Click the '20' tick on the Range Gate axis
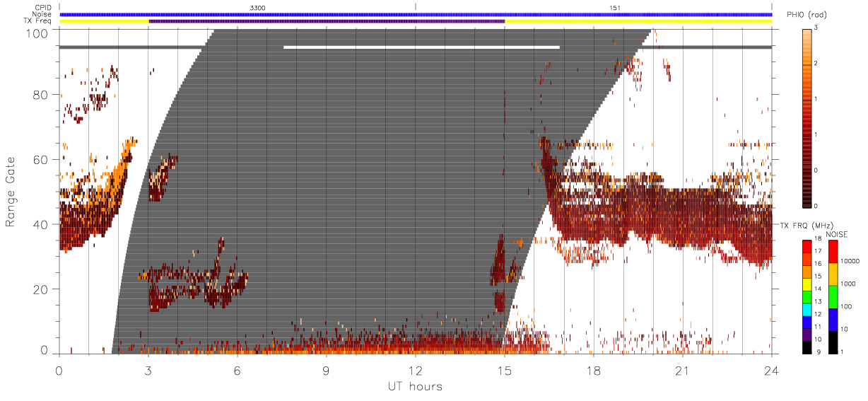This screenshot has height=401, width=868. 42,289
